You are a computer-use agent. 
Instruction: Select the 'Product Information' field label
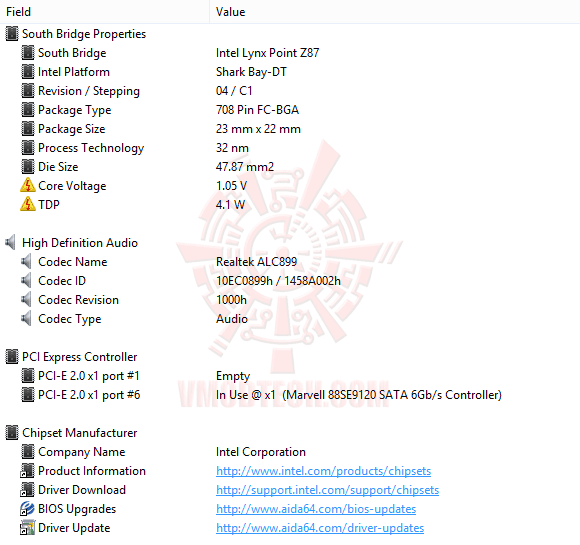click(92, 471)
